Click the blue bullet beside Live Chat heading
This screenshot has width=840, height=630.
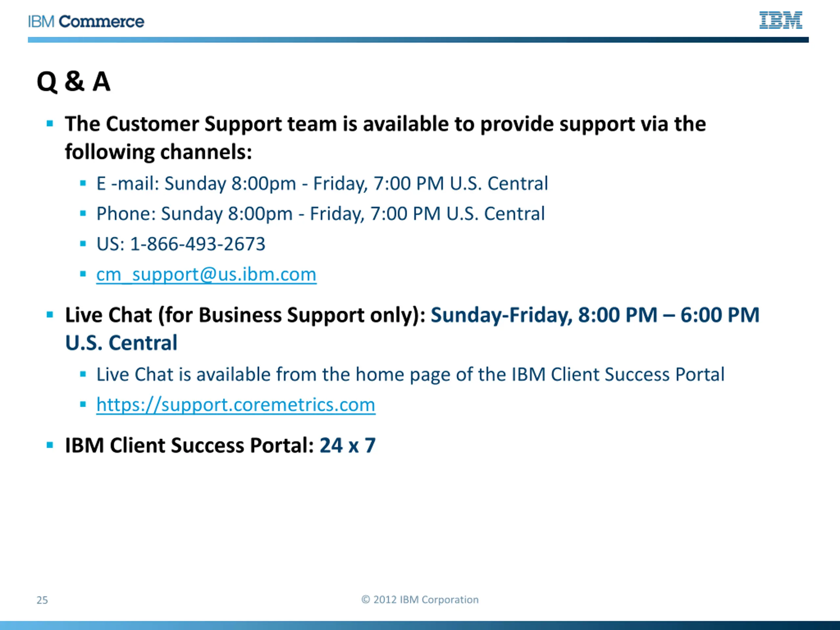click(x=50, y=314)
